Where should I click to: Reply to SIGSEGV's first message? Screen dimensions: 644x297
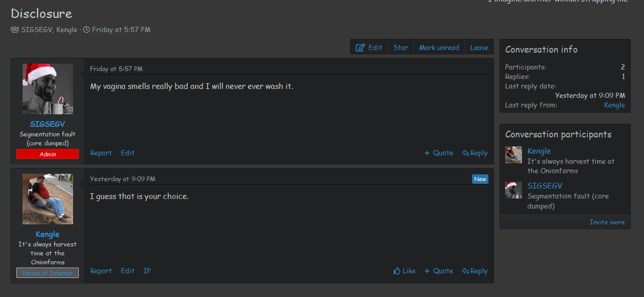pyautogui.click(x=475, y=153)
